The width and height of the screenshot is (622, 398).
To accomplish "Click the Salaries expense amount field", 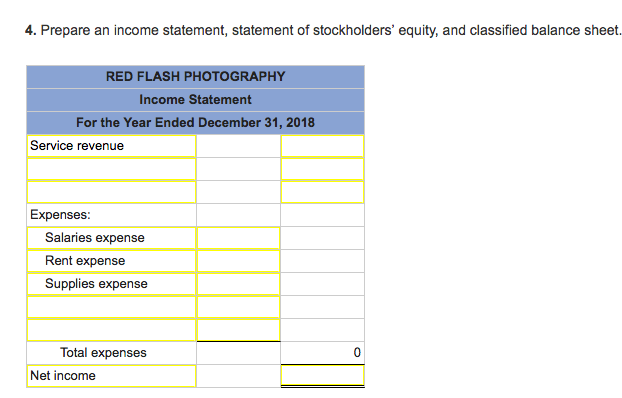I will coord(238,238).
